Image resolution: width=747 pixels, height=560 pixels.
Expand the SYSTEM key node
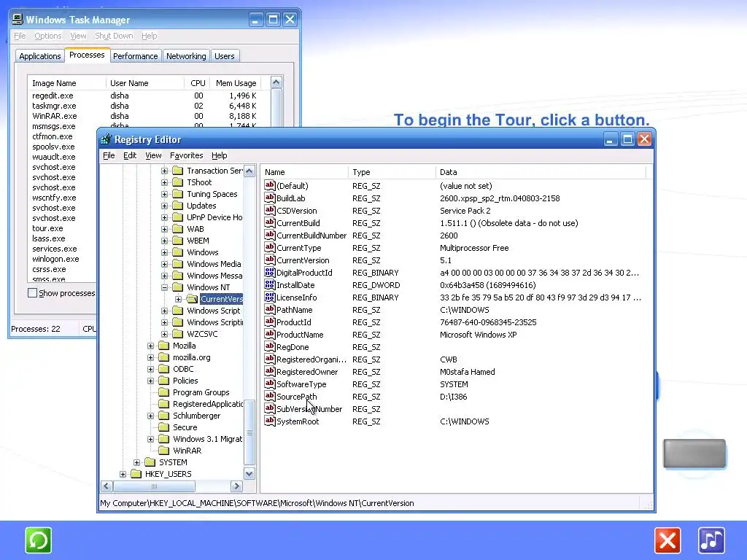136,462
